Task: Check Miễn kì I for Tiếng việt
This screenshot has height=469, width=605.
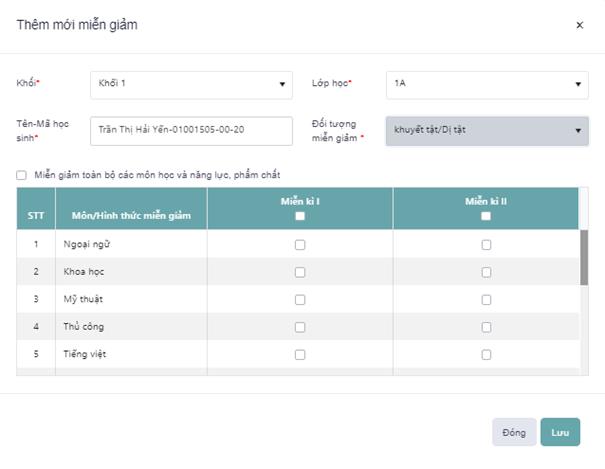Action: coord(299,354)
